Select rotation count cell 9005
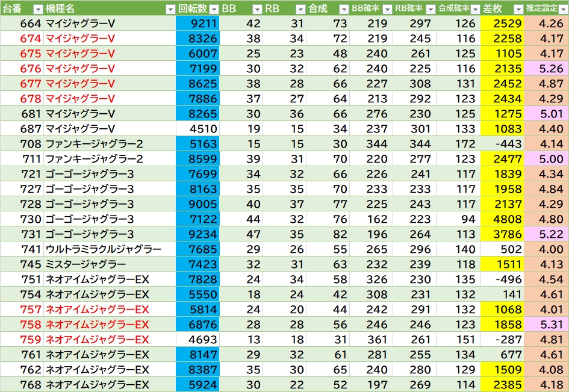 click(x=197, y=204)
